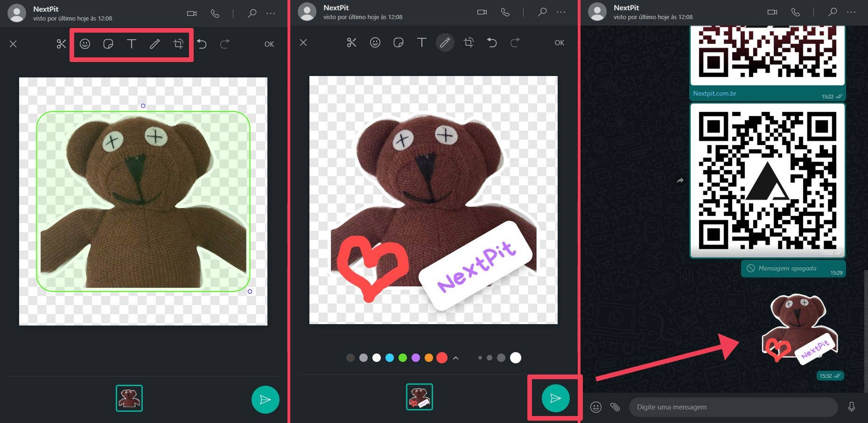Expand the color palette with the chevron
868x423 pixels.
pyautogui.click(x=456, y=358)
